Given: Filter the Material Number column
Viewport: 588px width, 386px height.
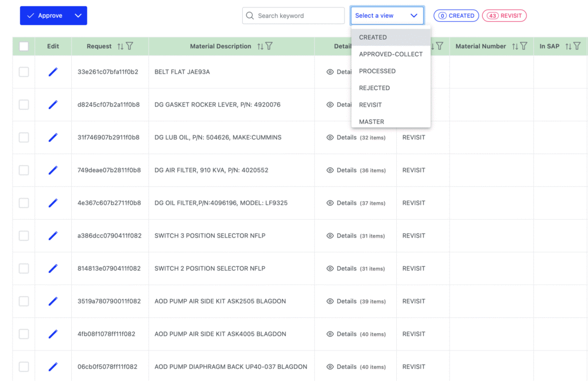Looking at the screenshot, I should coord(524,46).
